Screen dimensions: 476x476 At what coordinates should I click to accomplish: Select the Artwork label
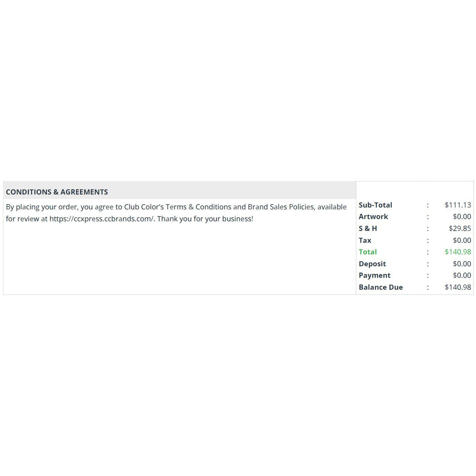click(373, 216)
